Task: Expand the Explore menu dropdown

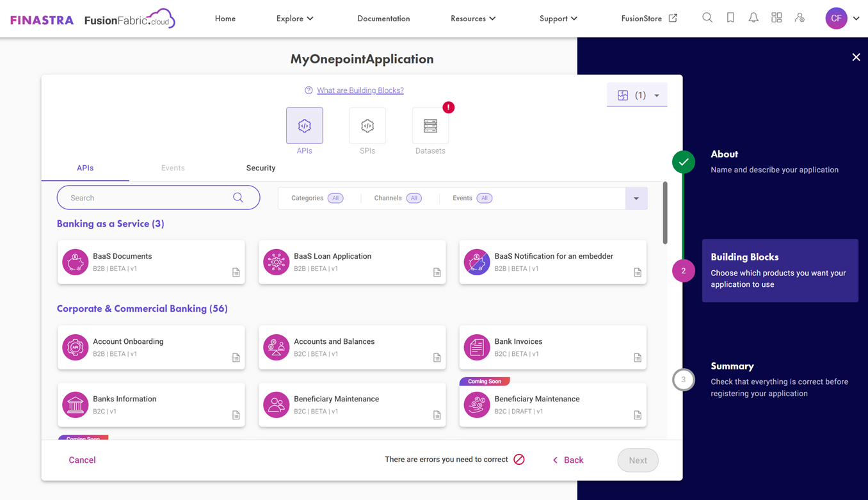Action: coord(294,19)
